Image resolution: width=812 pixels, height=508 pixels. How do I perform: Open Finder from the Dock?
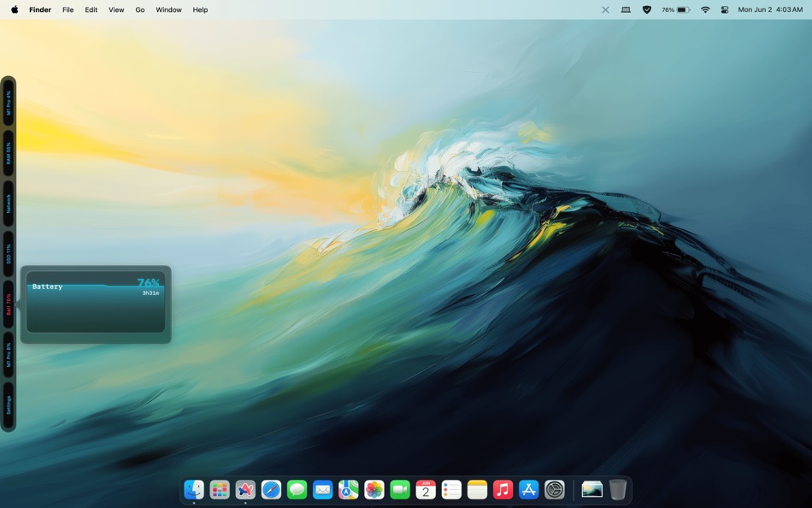pyautogui.click(x=194, y=489)
